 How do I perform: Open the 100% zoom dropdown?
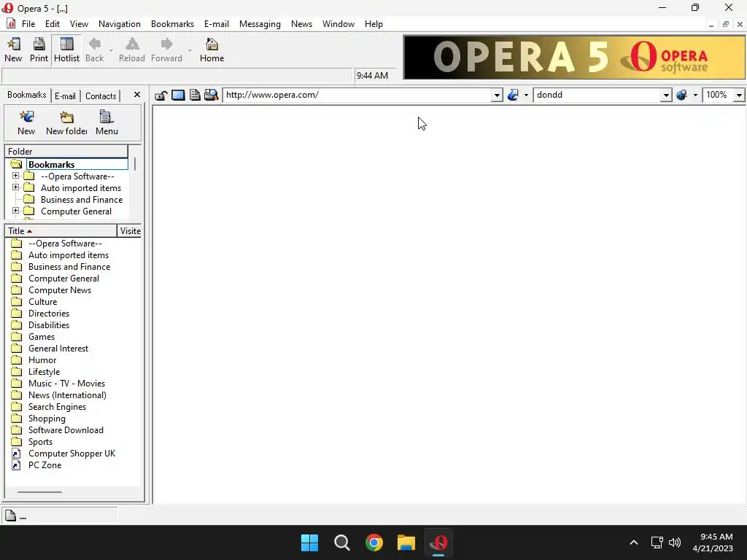tap(739, 96)
